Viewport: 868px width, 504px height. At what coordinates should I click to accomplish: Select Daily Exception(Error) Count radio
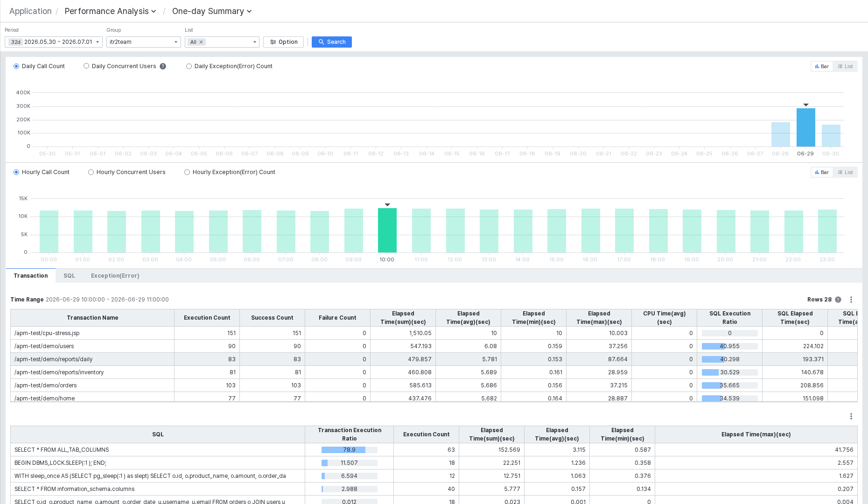pyautogui.click(x=189, y=66)
